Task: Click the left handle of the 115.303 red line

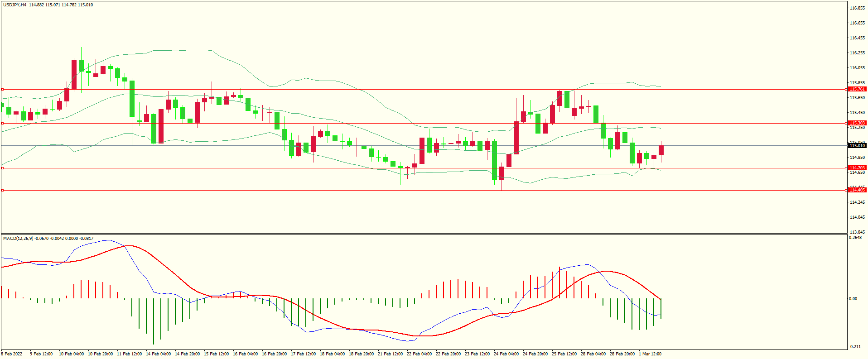Action: [2, 123]
